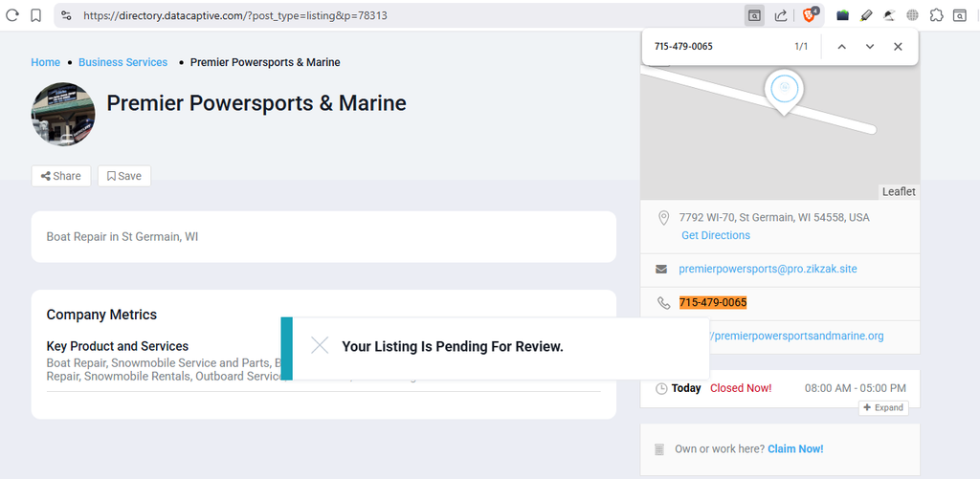
Task: Click the clock icon next to Today
Action: (x=661, y=388)
